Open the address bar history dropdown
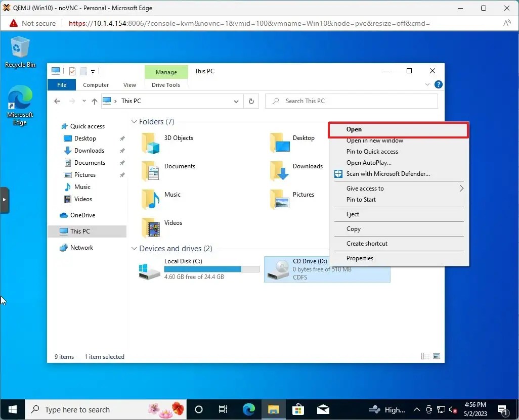This screenshot has width=519, height=420. pyautogui.click(x=236, y=101)
